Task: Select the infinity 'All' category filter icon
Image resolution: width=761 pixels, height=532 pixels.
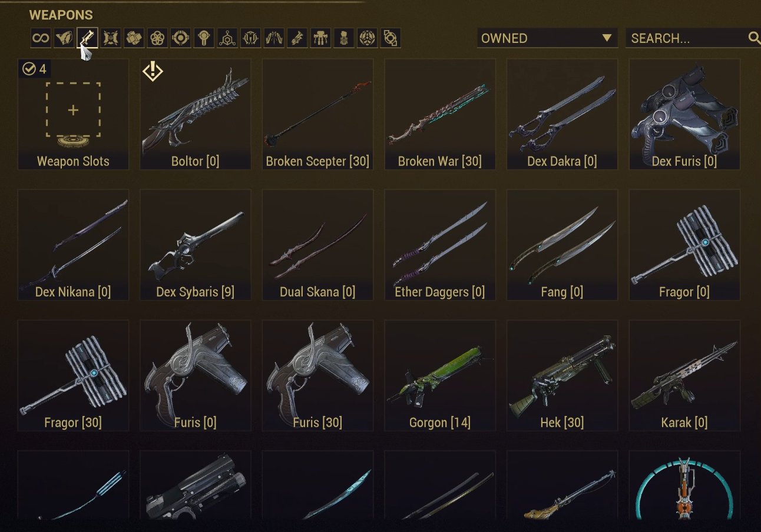Action: [40, 38]
